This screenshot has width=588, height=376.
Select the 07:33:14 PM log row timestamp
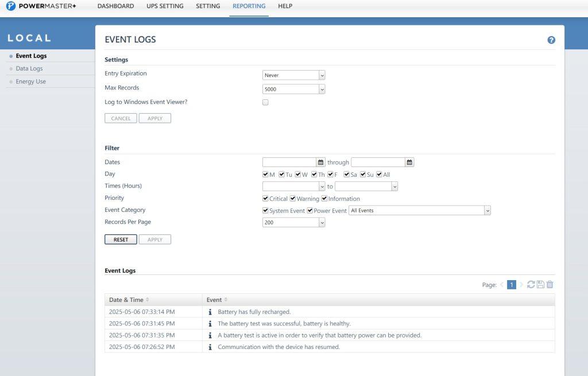click(142, 312)
